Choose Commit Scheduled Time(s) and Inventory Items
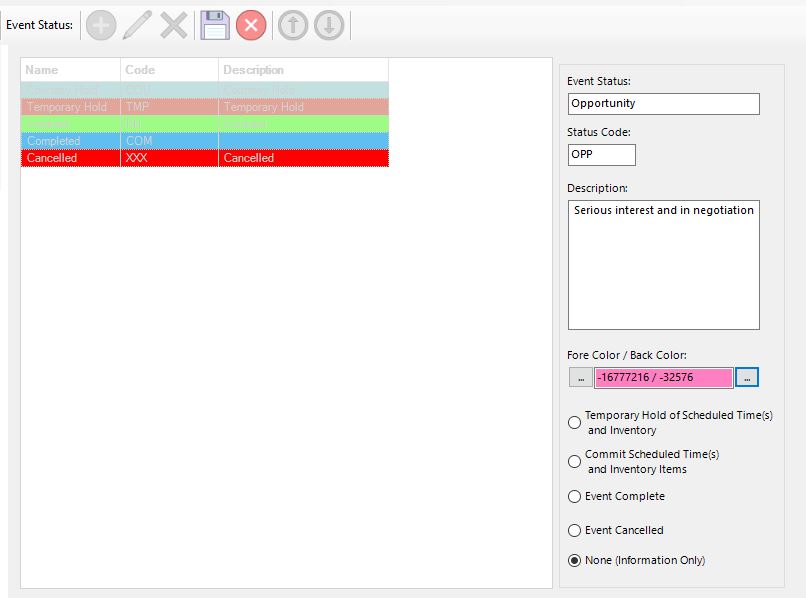 [575, 462]
